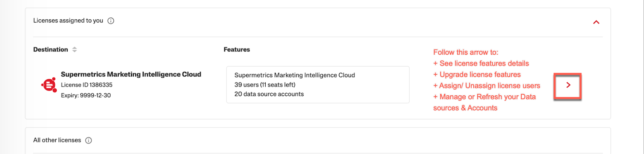
Task: Click the Licenses assigned to you heading
Action: [x=68, y=21]
